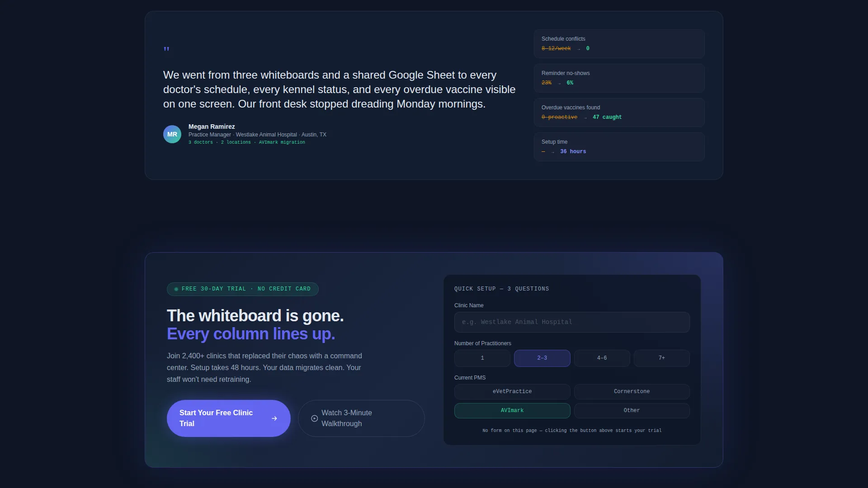This screenshot has height=488, width=868.
Task: Click the 'Join 2,400+ clinics' paragraph
Action: pyautogui.click(x=264, y=368)
